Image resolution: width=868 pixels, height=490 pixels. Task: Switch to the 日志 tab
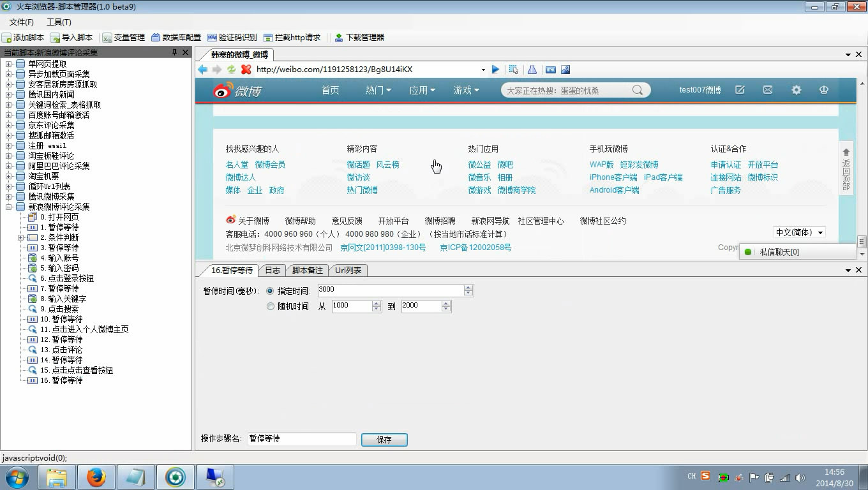point(273,271)
